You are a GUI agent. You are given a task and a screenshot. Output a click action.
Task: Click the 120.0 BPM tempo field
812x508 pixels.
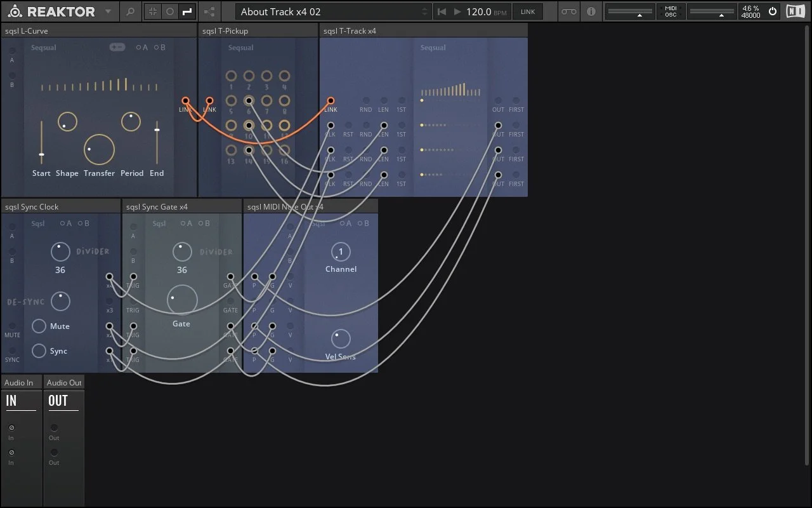pyautogui.click(x=487, y=11)
